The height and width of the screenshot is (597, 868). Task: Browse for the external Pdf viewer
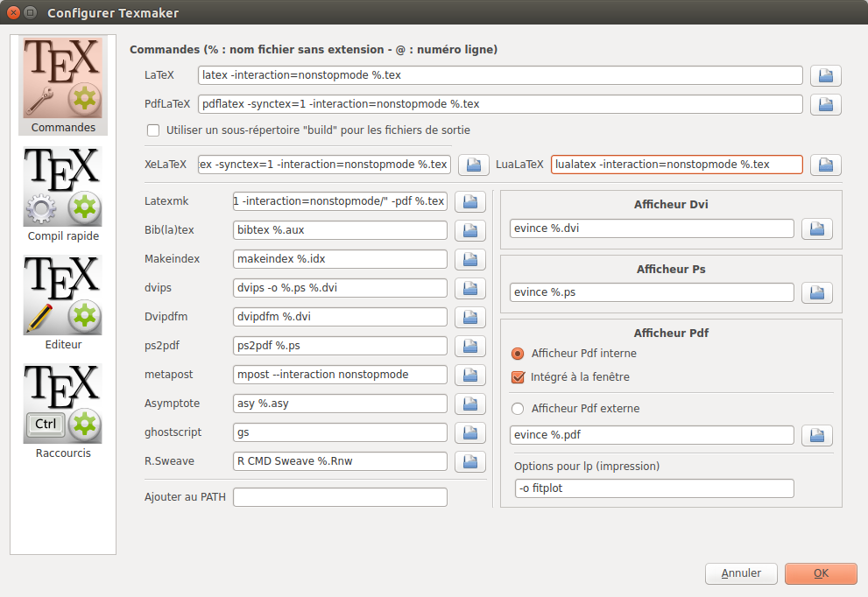click(x=817, y=435)
